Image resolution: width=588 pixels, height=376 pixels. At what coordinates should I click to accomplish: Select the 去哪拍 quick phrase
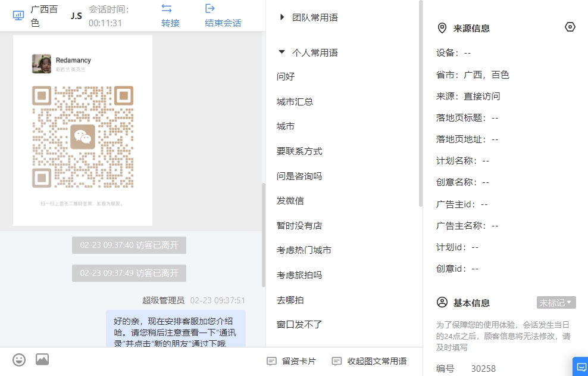(x=290, y=300)
